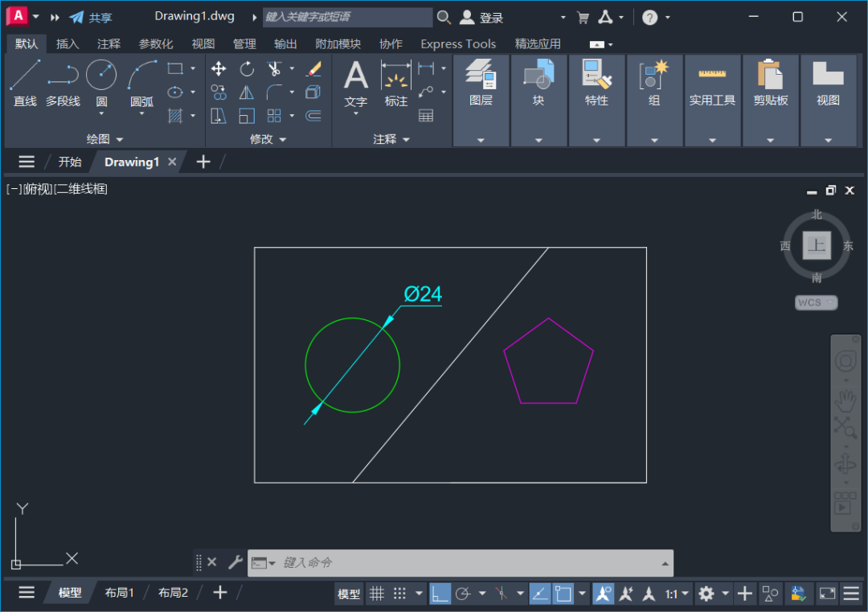Toggle grid display in status bar
Viewport: 868px width, 612px height.
pyautogui.click(x=376, y=594)
